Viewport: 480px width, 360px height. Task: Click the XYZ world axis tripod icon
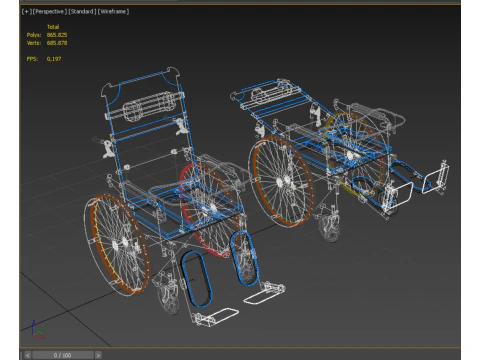coord(38,329)
